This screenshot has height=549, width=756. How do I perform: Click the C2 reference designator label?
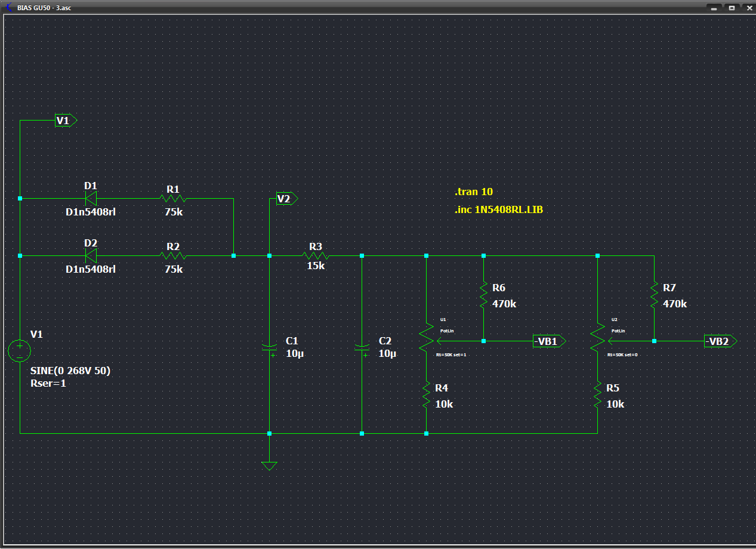[385, 341]
